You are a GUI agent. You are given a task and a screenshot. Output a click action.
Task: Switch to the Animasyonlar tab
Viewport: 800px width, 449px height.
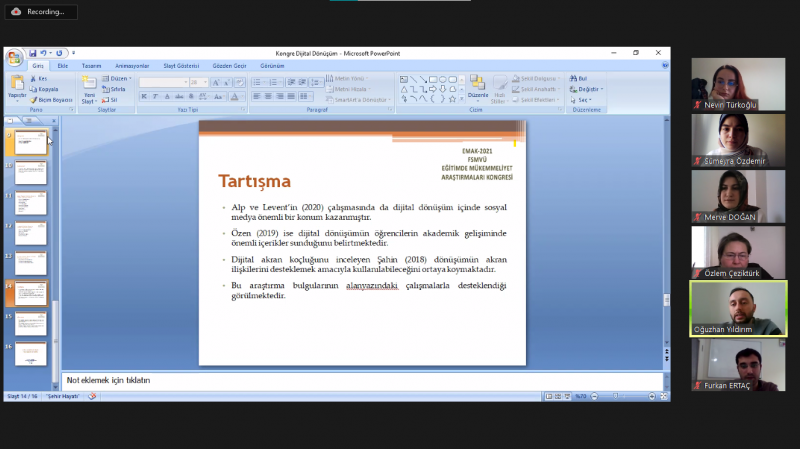[x=132, y=66]
